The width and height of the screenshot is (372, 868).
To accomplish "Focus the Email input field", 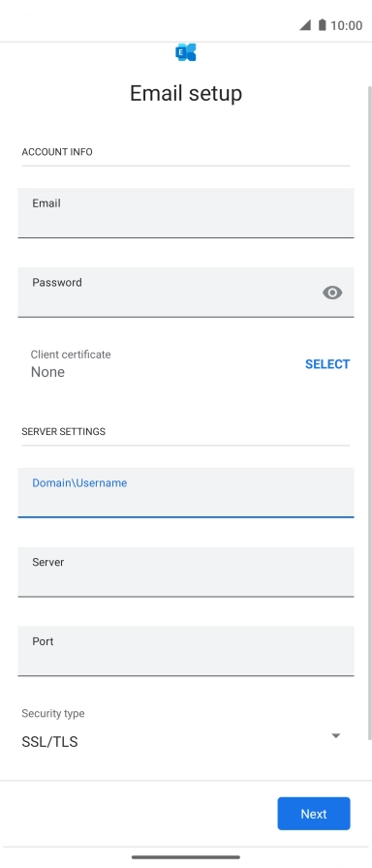I will click(x=185, y=213).
